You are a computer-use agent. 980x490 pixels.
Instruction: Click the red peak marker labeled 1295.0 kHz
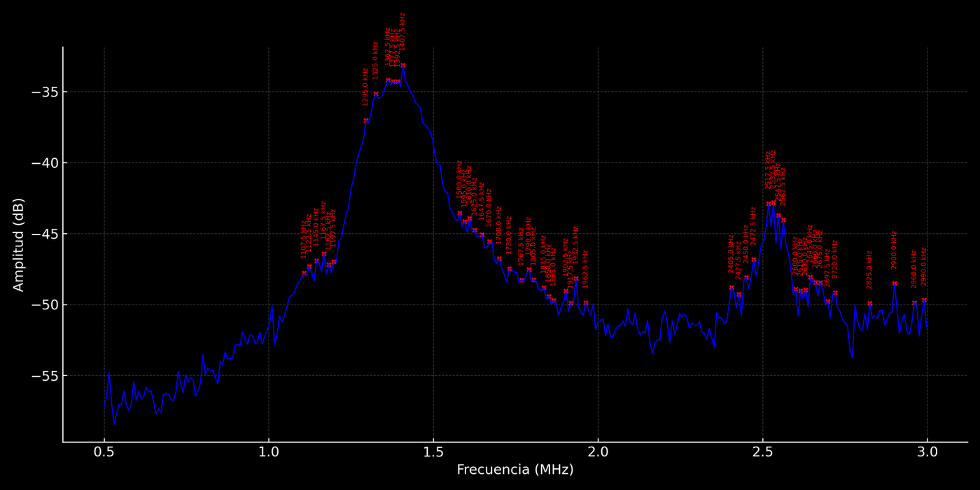click(x=366, y=120)
